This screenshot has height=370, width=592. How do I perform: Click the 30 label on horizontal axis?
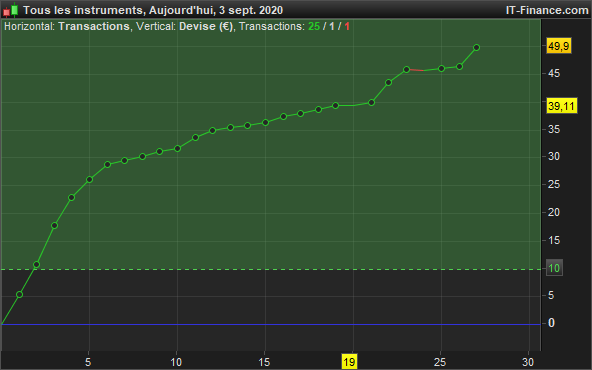click(x=528, y=362)
